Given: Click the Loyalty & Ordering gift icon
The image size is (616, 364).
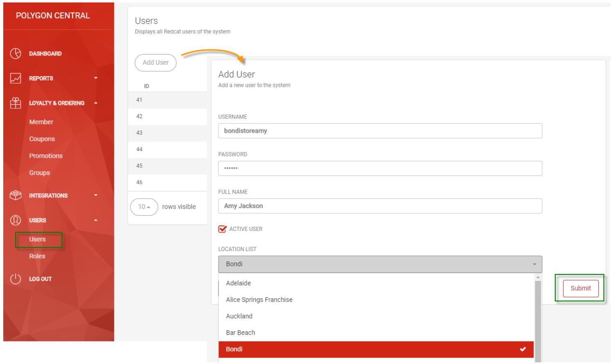Looking at the screenshot, I should pos(16,103).
